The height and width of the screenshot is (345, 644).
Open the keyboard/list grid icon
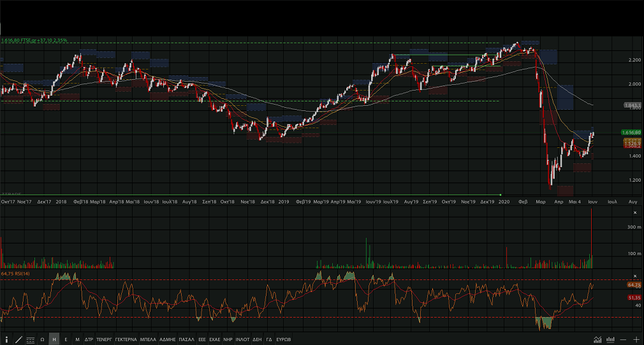[31, 339]
